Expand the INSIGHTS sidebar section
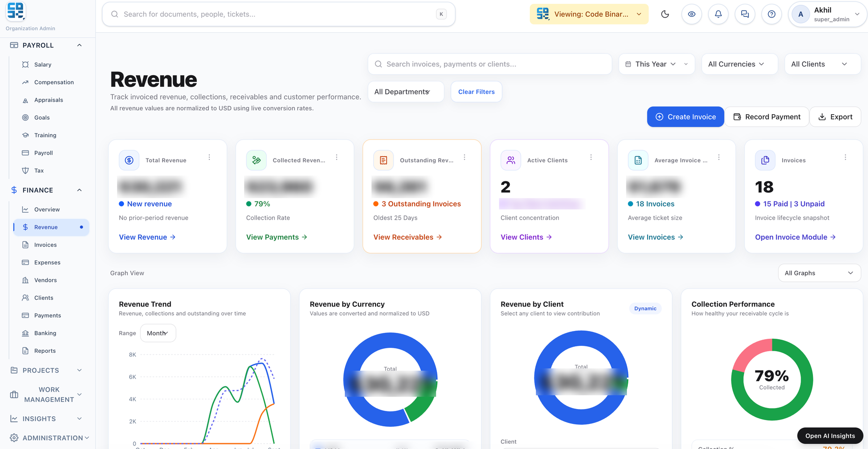Viewport: 868px width, 449px height. coord(46,419)
